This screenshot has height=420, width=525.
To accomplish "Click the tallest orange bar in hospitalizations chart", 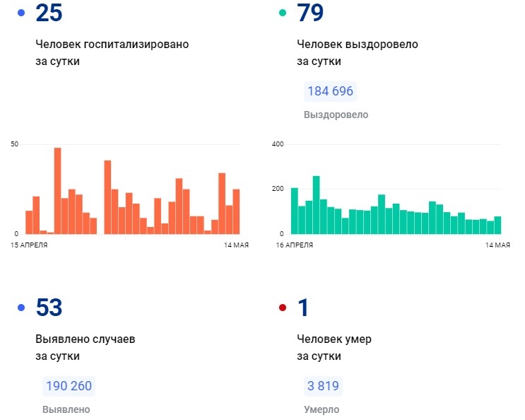I will click(x=57, y=191).
